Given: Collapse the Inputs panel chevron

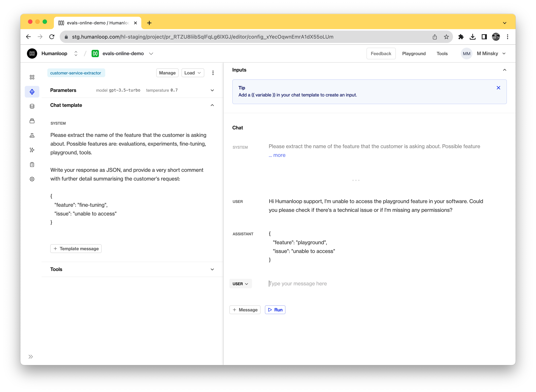Looking at the screenshot, I should pyautogui.click(x=505, y=70).
